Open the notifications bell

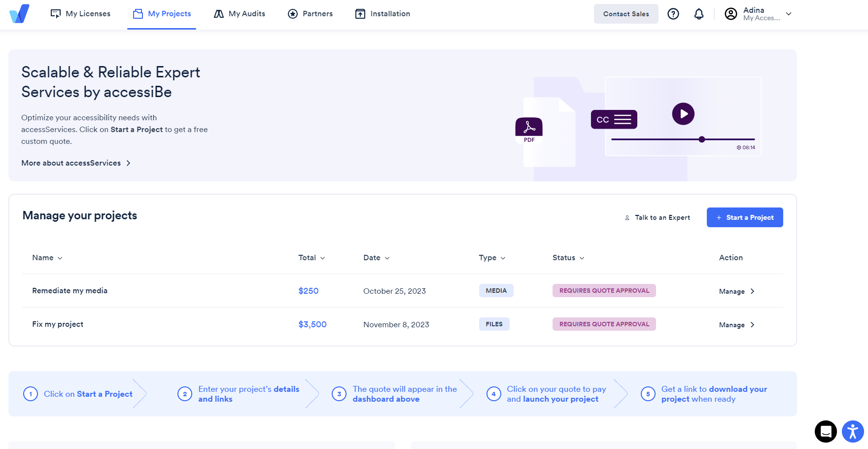pos(698,14)
